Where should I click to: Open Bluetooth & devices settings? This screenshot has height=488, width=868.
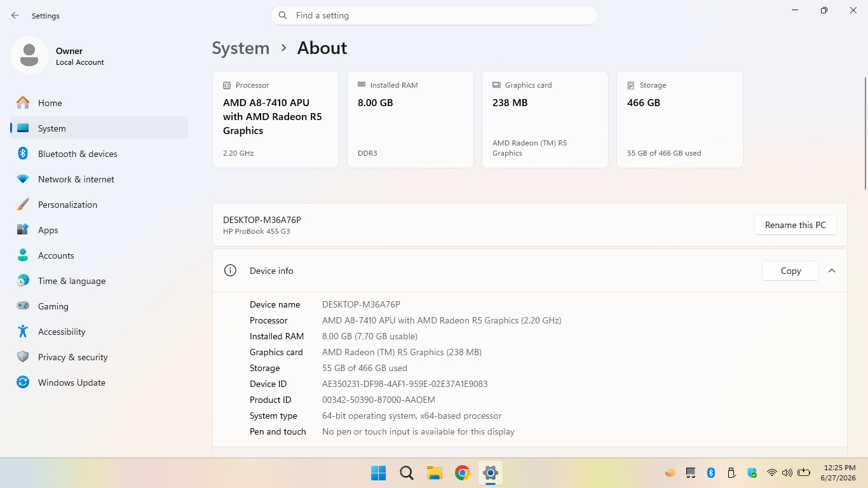[x=99, y=154]
